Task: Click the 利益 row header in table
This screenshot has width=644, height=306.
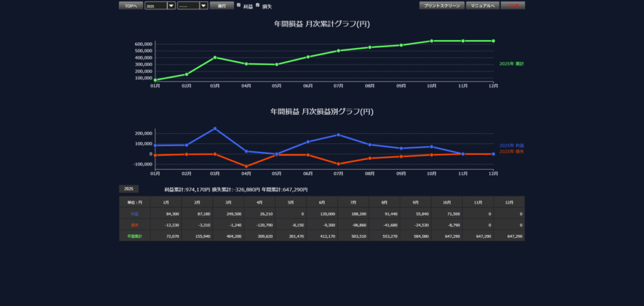Action: pyautogui.click(x=135, y=214)
